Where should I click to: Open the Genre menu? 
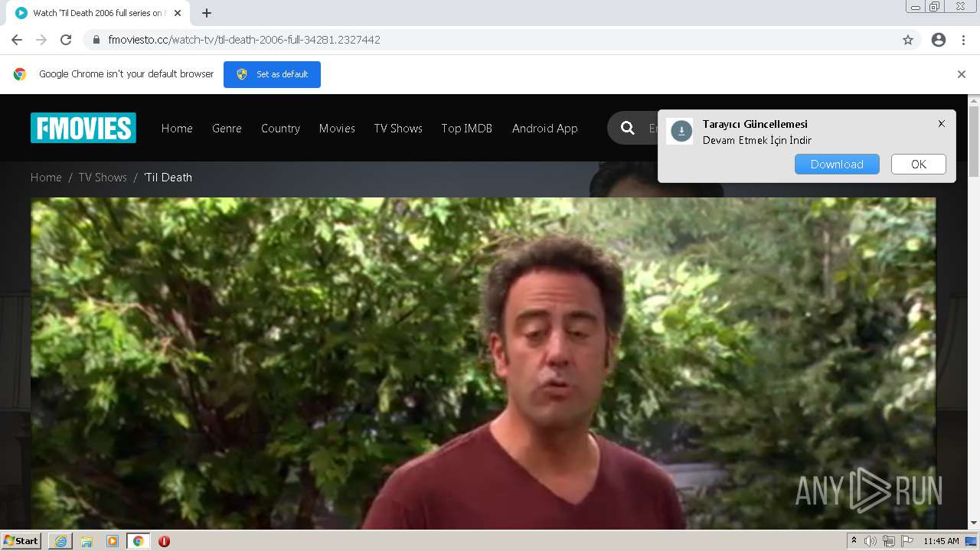(x=227, y=129)
